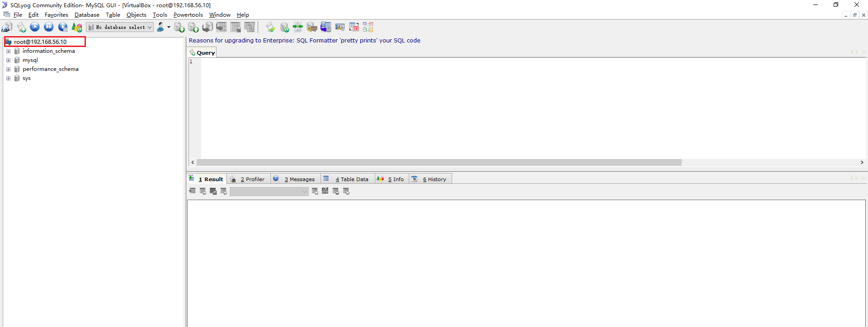Select root@192.168.56.10 connection node
This screenshot has width=868, height=327.
coord(40,42)
